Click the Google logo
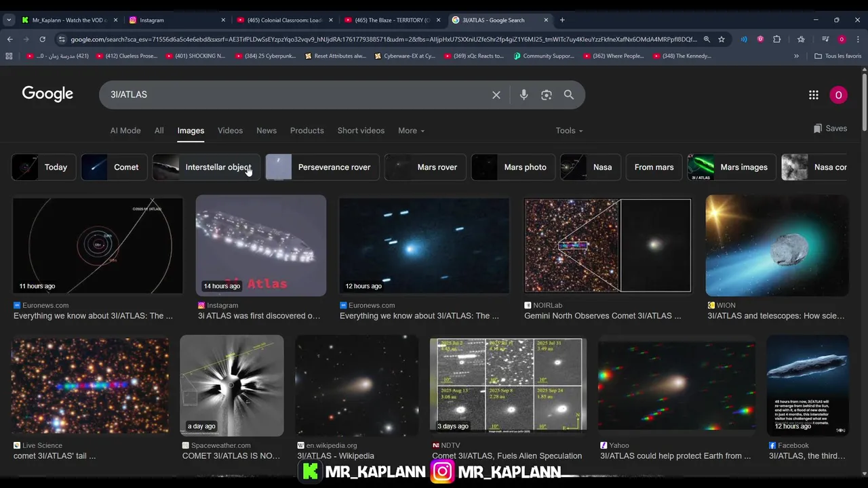This screenshot has width=868, height=488. coord(47,94)
